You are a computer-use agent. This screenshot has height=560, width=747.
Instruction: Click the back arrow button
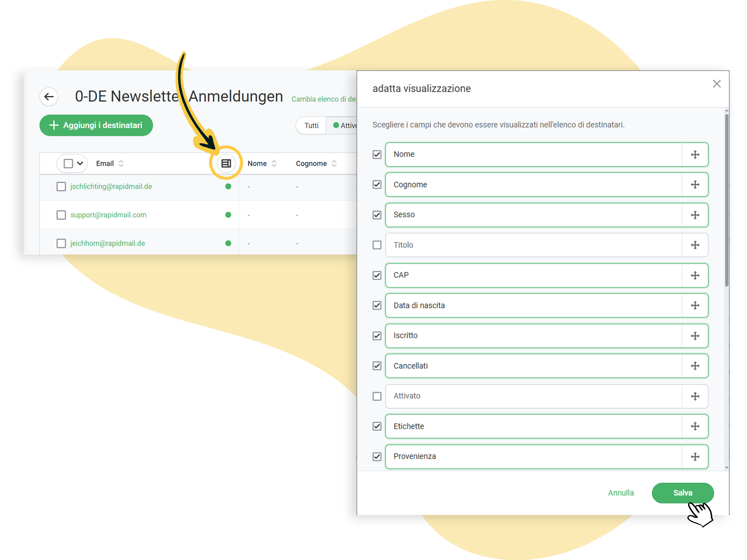pyautogui.click(x=49, y=96)
